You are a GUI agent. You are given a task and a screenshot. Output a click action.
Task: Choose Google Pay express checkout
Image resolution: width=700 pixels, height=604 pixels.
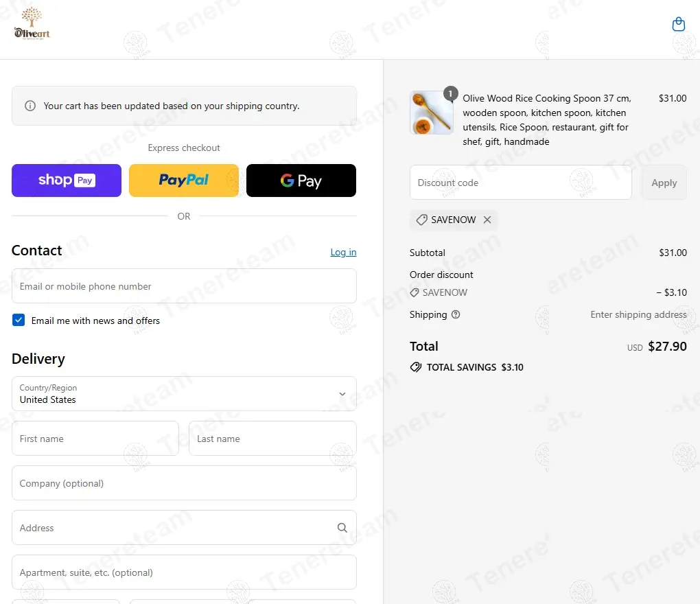click(301, 181)
